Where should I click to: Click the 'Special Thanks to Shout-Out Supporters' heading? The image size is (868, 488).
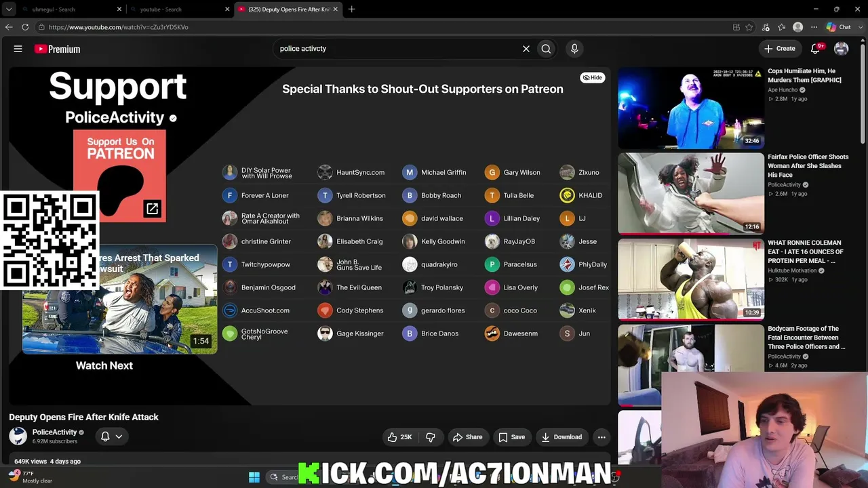point(422,89)
